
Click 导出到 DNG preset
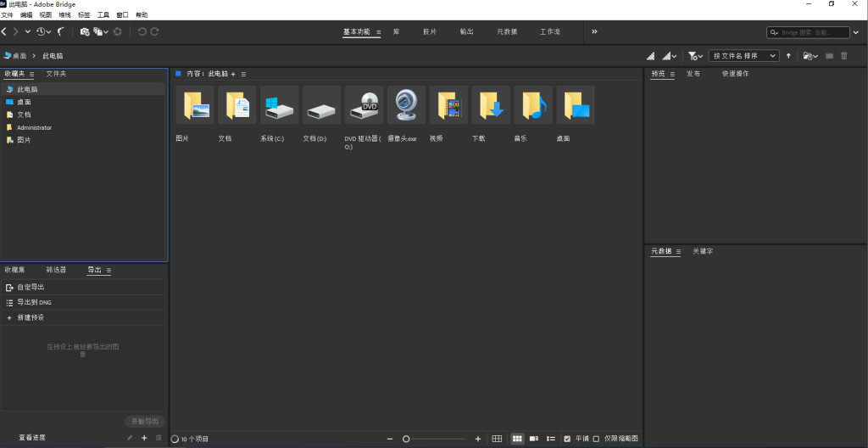pos(35,302)
